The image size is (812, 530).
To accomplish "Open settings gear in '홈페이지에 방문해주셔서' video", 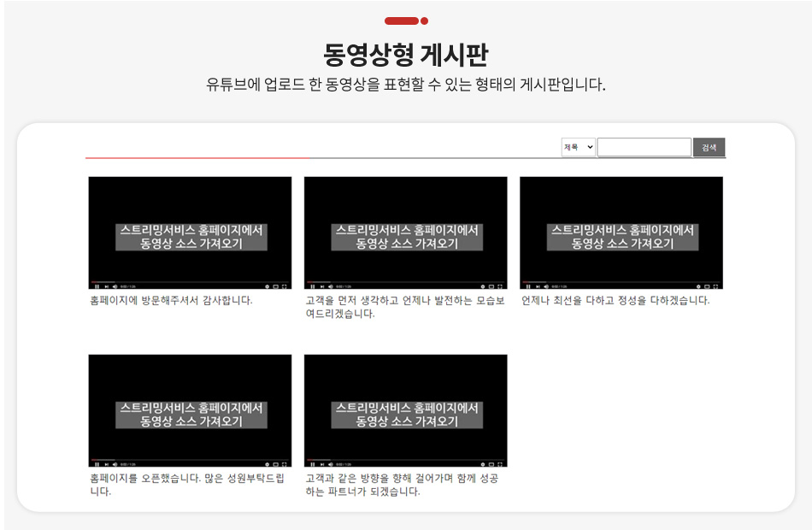I will click(x=268, y=286).
